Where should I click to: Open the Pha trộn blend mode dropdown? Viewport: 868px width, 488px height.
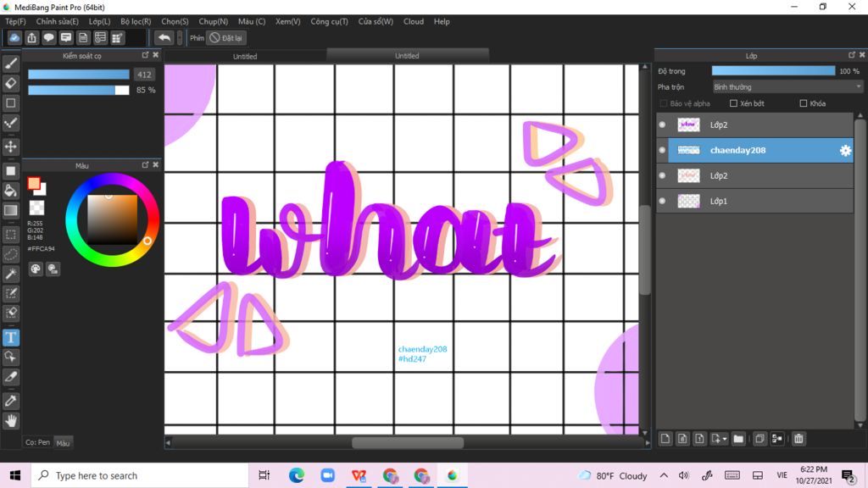(x=787, y=87)
